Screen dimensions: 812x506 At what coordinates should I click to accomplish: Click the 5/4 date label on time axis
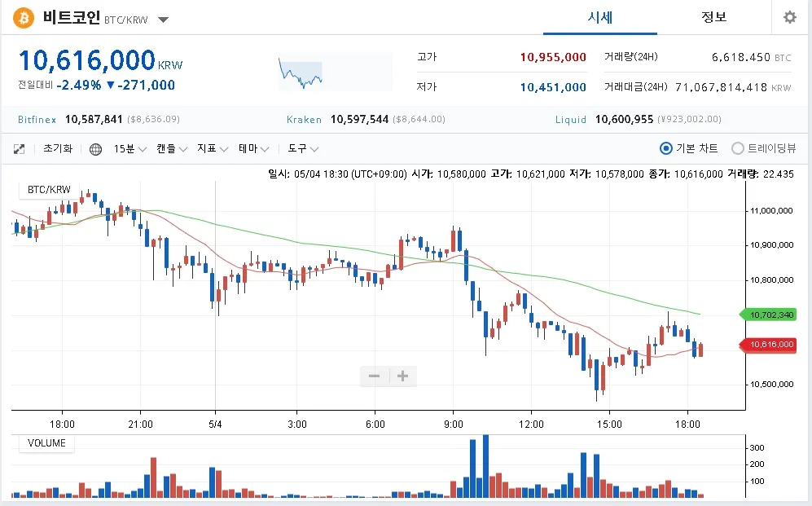click(x=216, y=425)
